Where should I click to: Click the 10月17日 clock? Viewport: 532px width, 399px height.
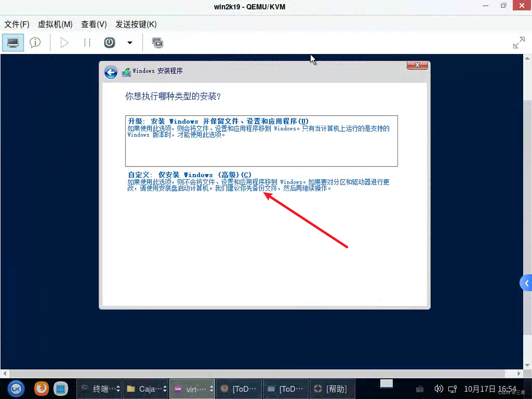[x=490, y=389]
